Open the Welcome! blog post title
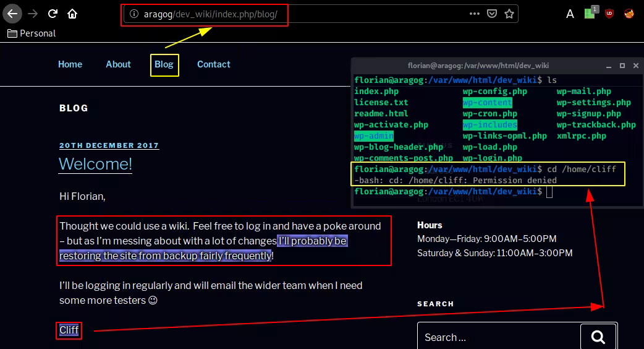Screen dimensions: 644x349 pos(95,164)
